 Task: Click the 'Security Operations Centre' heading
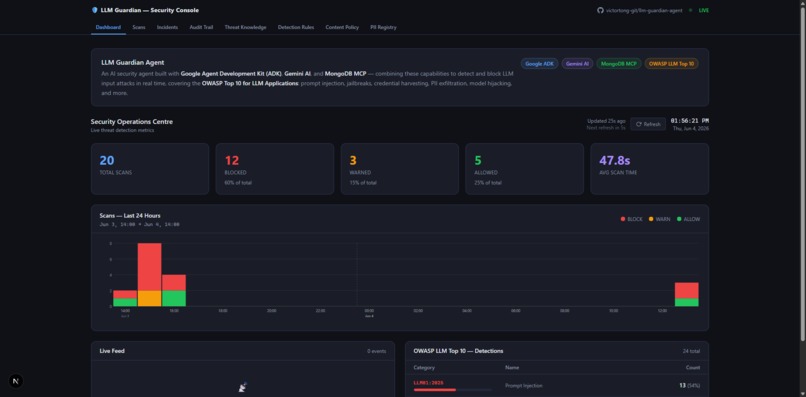[x=132, y=122]
